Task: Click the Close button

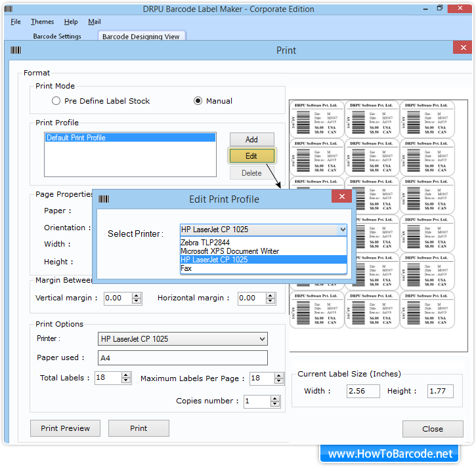Action: pyautogui.click(x=433, y=429)
